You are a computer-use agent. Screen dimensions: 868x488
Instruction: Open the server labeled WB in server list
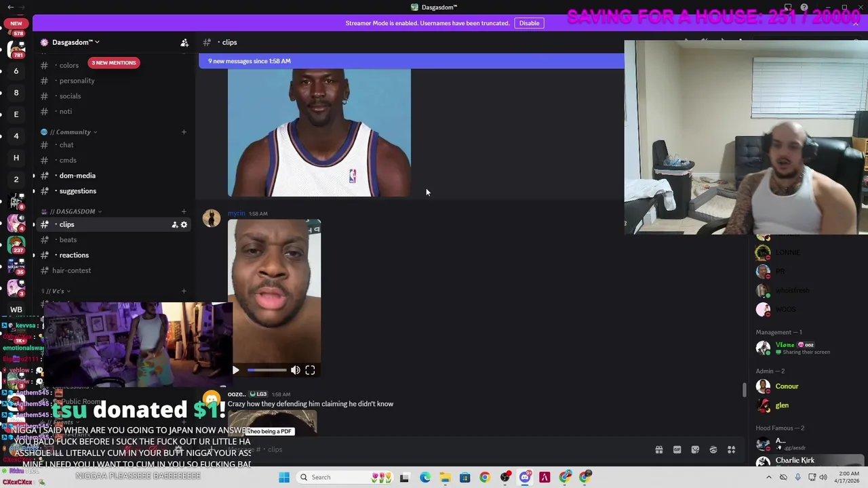pos(16,310)
